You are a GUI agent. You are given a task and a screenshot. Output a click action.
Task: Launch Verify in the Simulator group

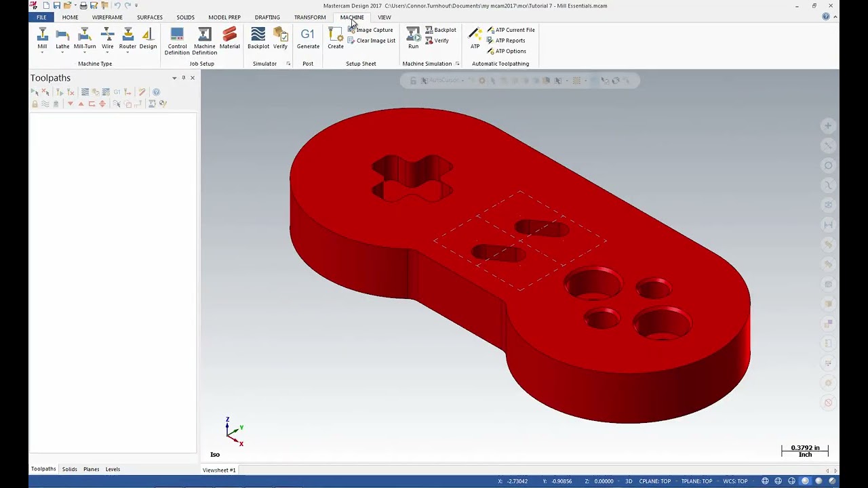[x=280, y=39]
